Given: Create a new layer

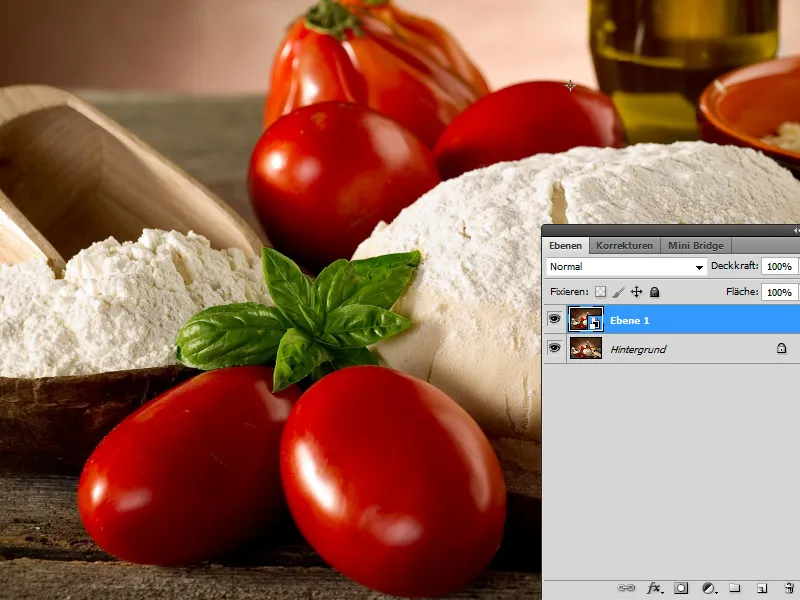Looking at the screenshot, I should [x=762, y=588].
